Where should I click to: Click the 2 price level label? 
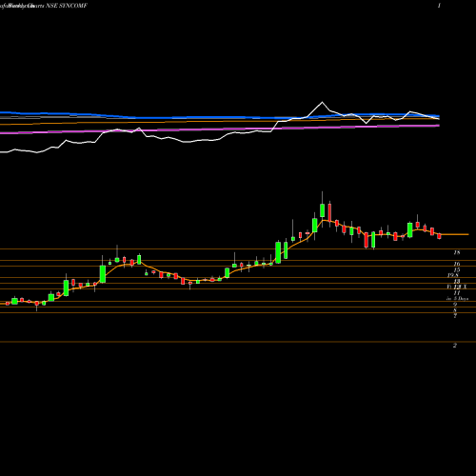point(455,346)
